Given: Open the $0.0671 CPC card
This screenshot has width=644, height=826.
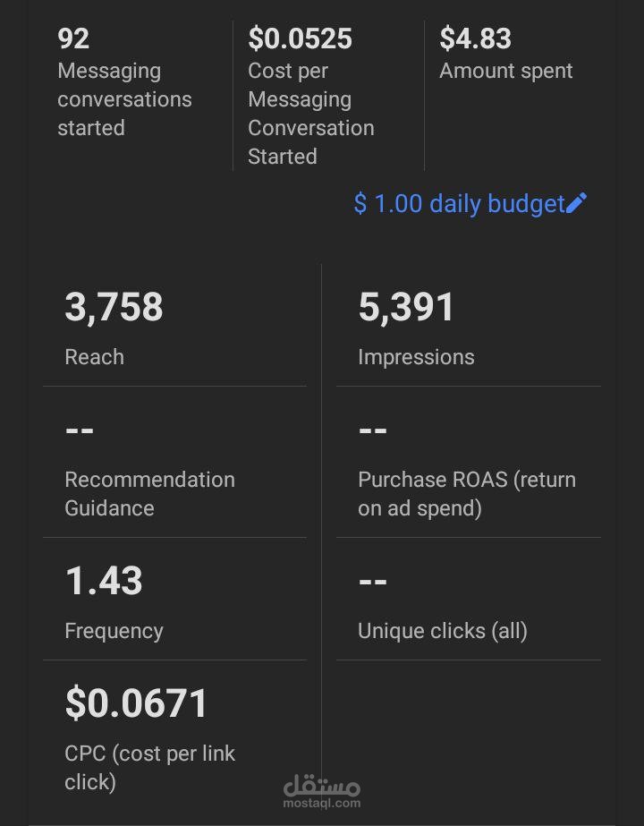Looking at the screenshot, I should point(174,737).
